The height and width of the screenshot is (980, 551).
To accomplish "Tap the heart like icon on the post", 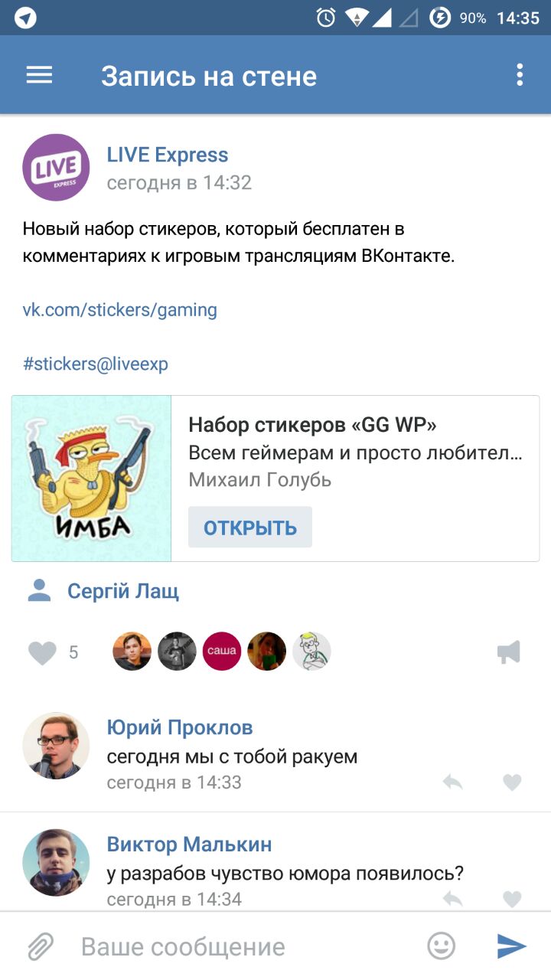I will [x=42, y=653].
